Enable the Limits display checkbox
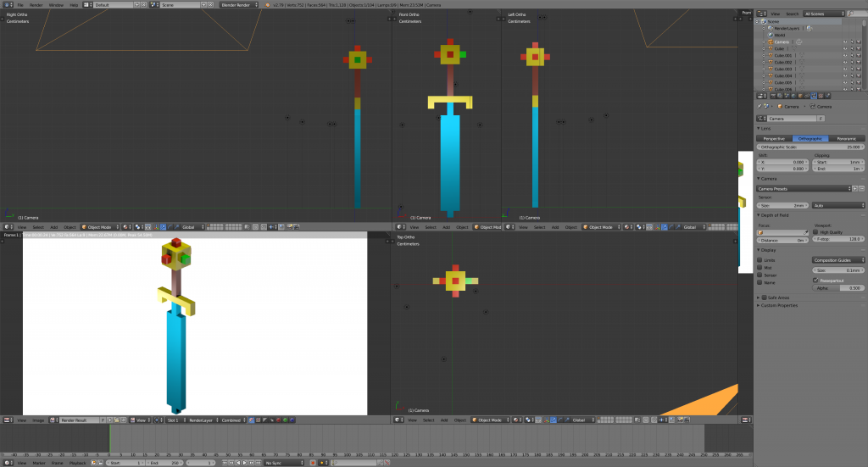 [760, 260]
